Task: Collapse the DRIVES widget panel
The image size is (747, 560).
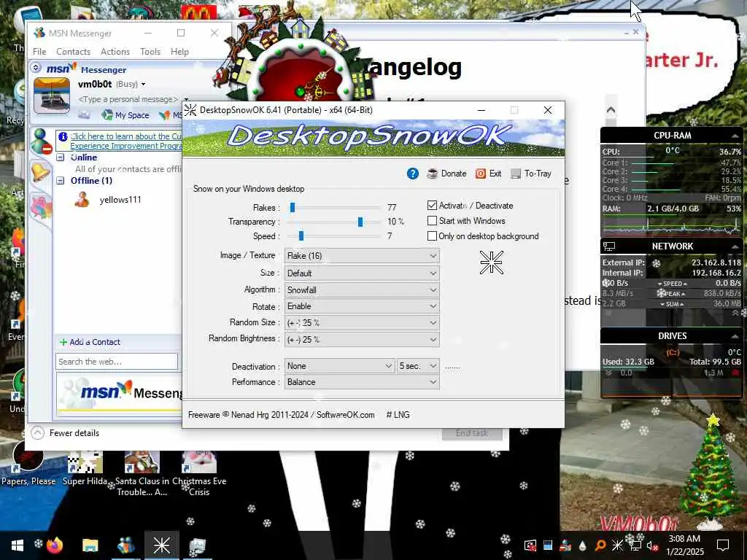Action: (735, 336)
